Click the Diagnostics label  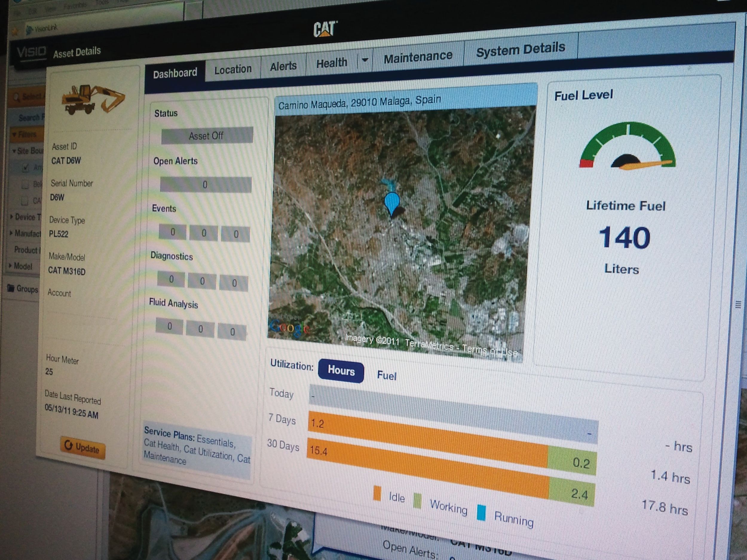point(172,256)
